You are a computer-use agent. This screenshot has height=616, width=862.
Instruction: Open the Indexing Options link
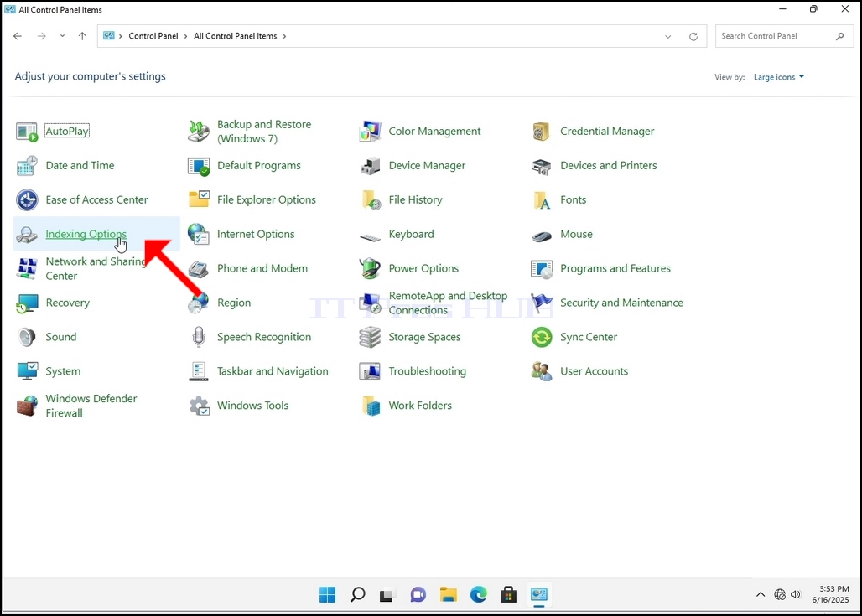pyautogui.click(x=86, y=234)
